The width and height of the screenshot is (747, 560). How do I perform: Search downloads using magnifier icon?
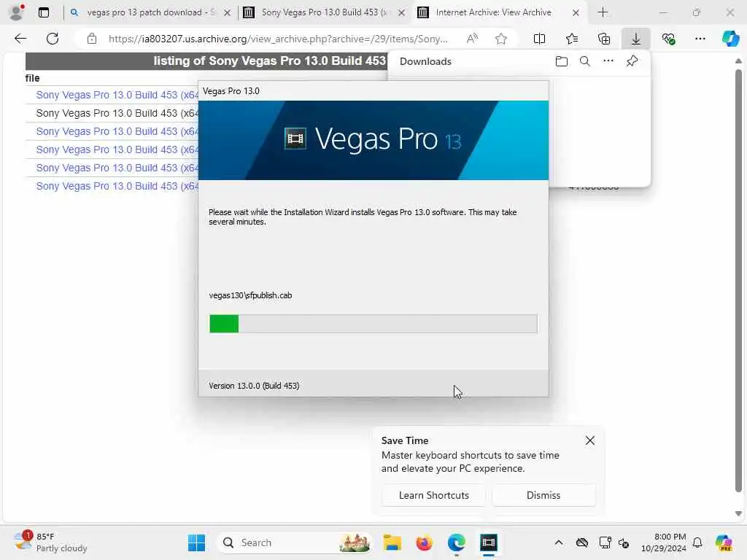pyautogui.click(x=585, y=61)
